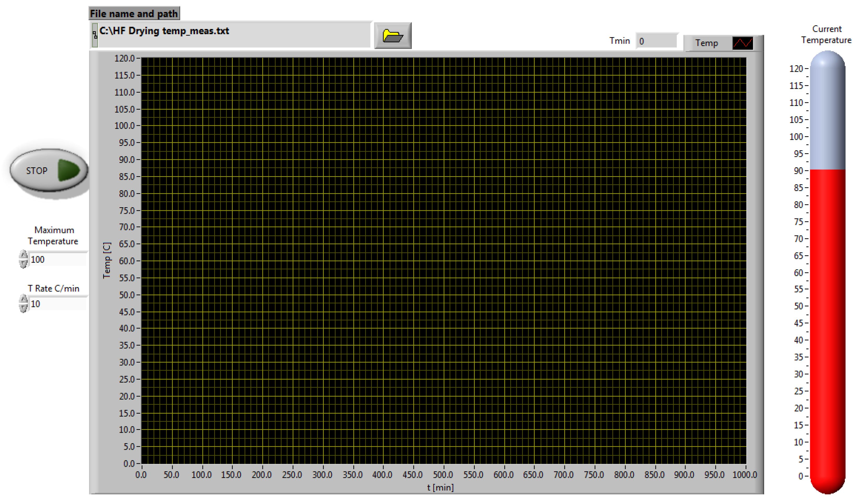This screenshot has height=504, width=861.
Task: Click the File name and path caption
Action: click(x=134, y=14)
